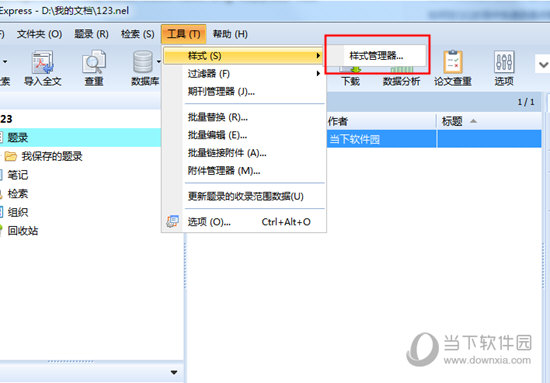
Task: Sort by the 标题 column header
Action: (489, 121)
